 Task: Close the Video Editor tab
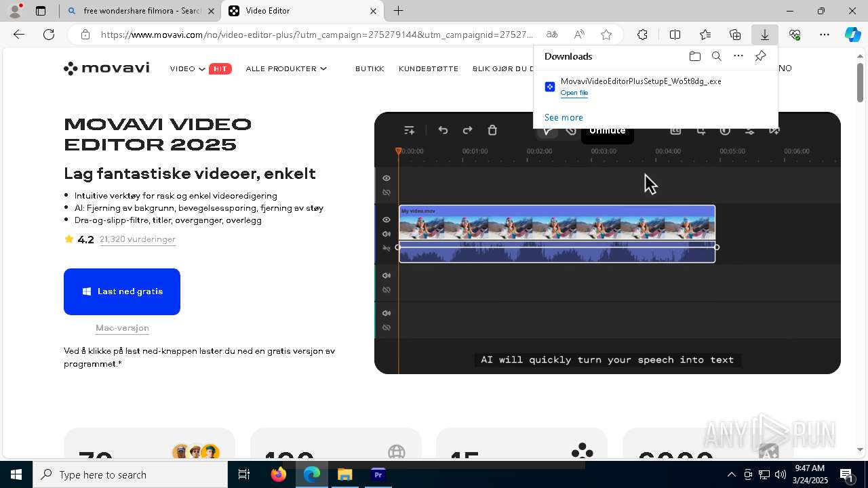click(373, 11)
